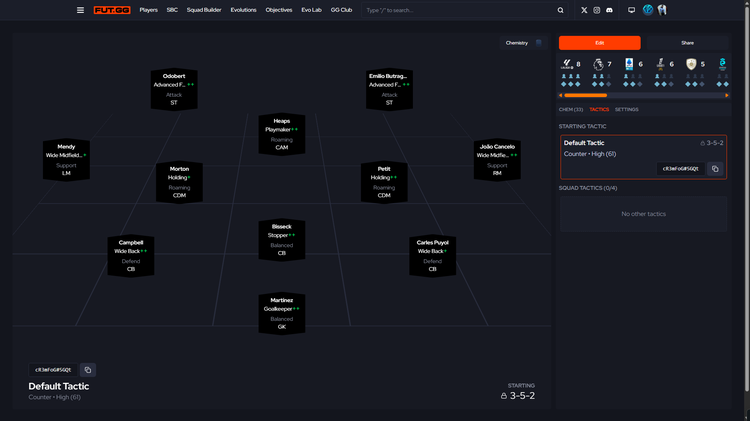Select the Premier League chemistry icon
The height and width of the screenshot is (421, 750).
tap(598, 64)
